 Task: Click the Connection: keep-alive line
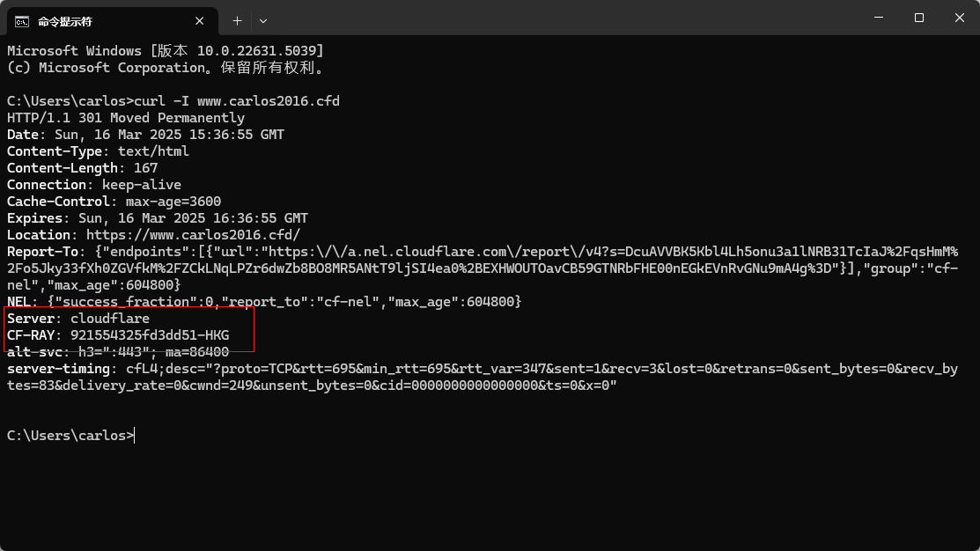coord(93,185)
